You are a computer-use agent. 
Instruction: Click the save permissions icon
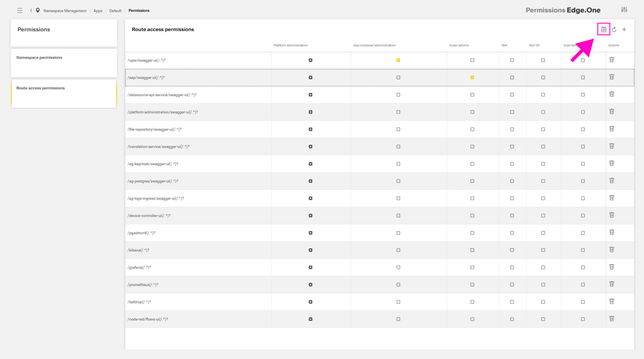click(603, 29)
